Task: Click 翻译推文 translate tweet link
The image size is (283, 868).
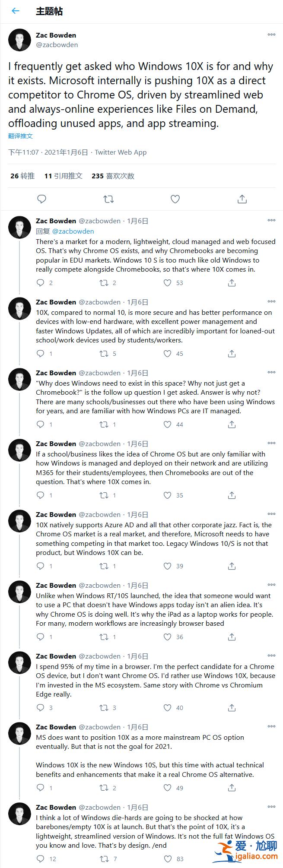Action: (20, 136)
